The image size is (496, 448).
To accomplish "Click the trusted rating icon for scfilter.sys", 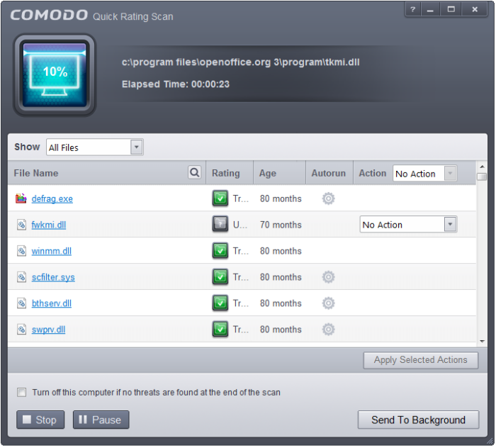I will coord(220,277).
